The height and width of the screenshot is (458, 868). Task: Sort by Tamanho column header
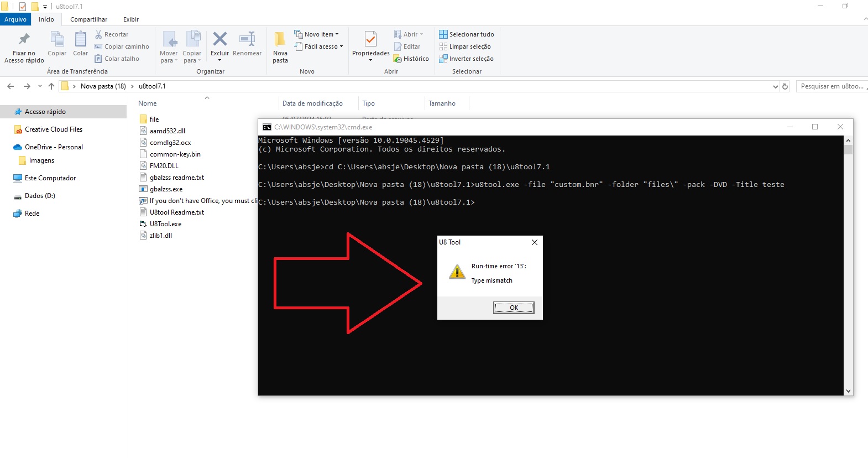click(x=442, y=103)
